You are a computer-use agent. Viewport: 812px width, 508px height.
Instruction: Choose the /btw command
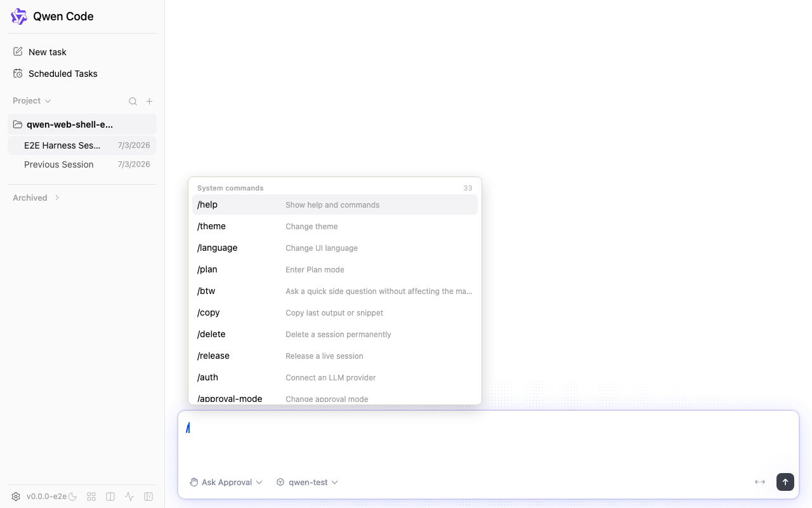(x=335, y=291)
